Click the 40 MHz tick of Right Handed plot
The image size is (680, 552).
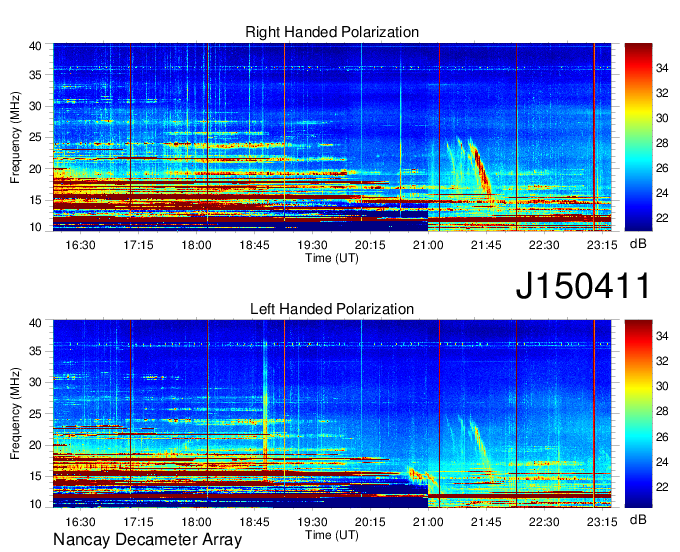[x=35, y=46]
